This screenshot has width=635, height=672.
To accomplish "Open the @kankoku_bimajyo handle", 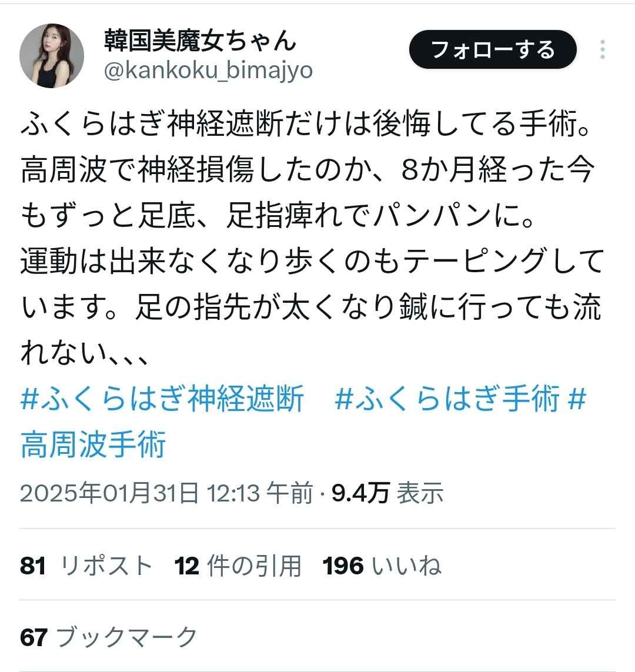I will (208, 71).
